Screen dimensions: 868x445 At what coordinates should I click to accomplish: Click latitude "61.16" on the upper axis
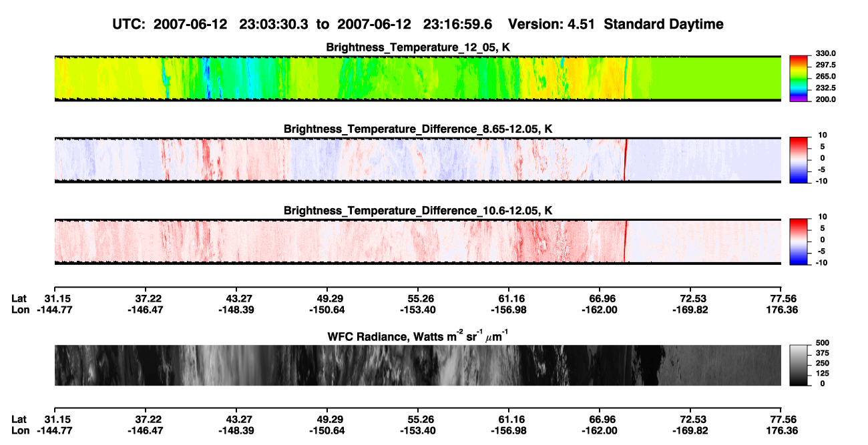pos(509,298)
